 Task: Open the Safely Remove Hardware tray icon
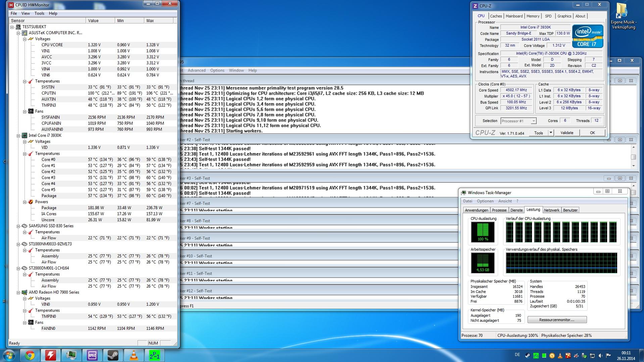pyautogui.click(x=584, y=356)
